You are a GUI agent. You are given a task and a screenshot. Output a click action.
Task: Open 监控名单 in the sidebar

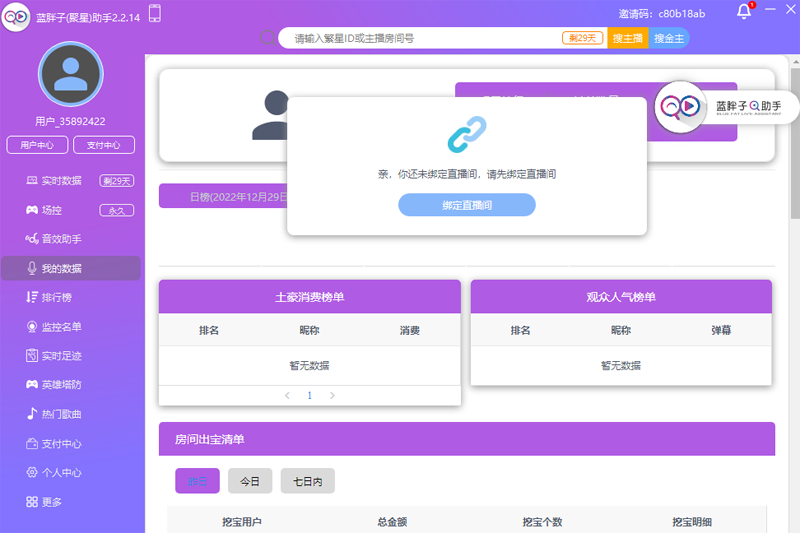[60, 327]
